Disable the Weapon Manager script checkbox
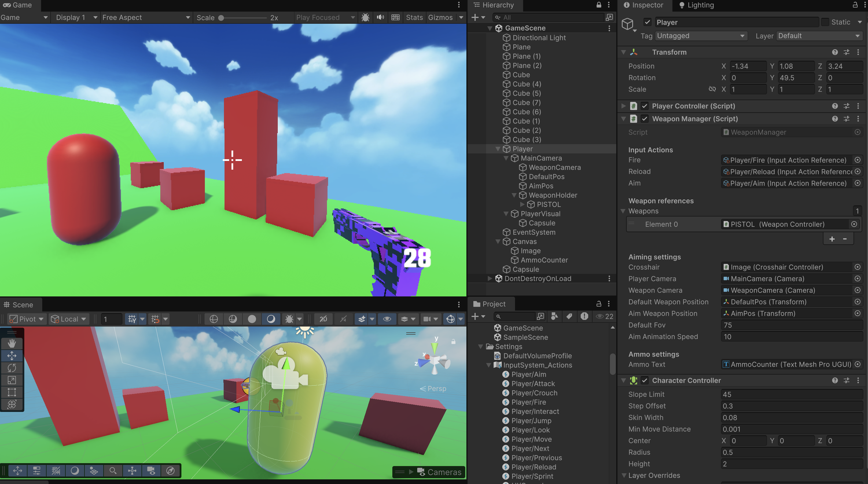Viewport: 868px width, 484px height. click(x=645, y=119)
